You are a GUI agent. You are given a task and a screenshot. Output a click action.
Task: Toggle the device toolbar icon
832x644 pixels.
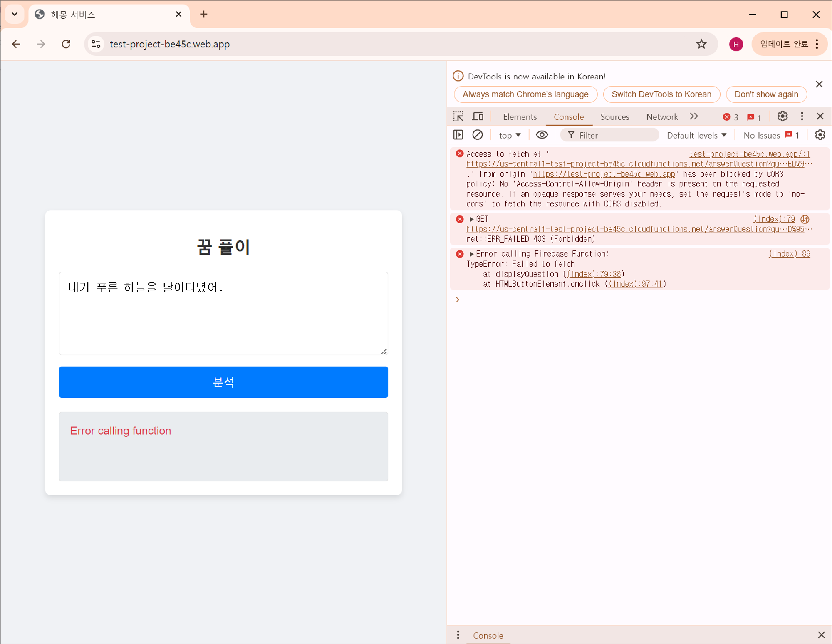point(478,116)
